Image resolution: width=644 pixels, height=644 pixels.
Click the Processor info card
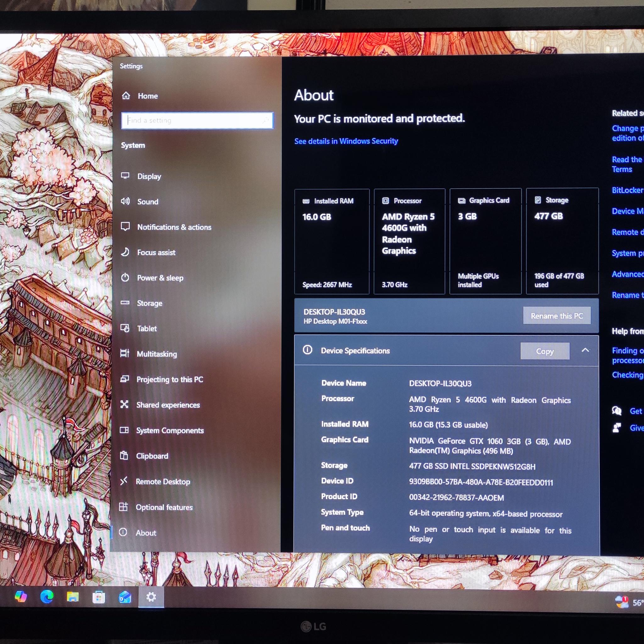(x=409, y=241)
